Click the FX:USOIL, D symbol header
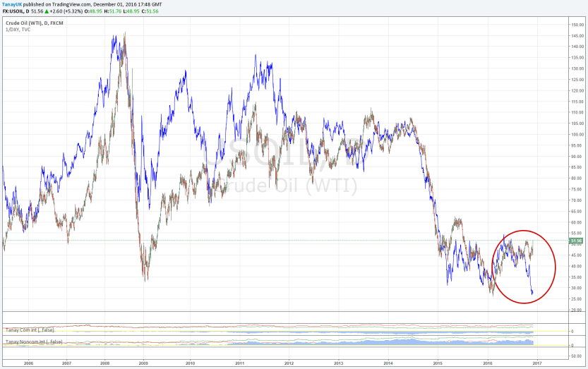The height and width of the screenshot is (369, 588). [x=16, y=11]
